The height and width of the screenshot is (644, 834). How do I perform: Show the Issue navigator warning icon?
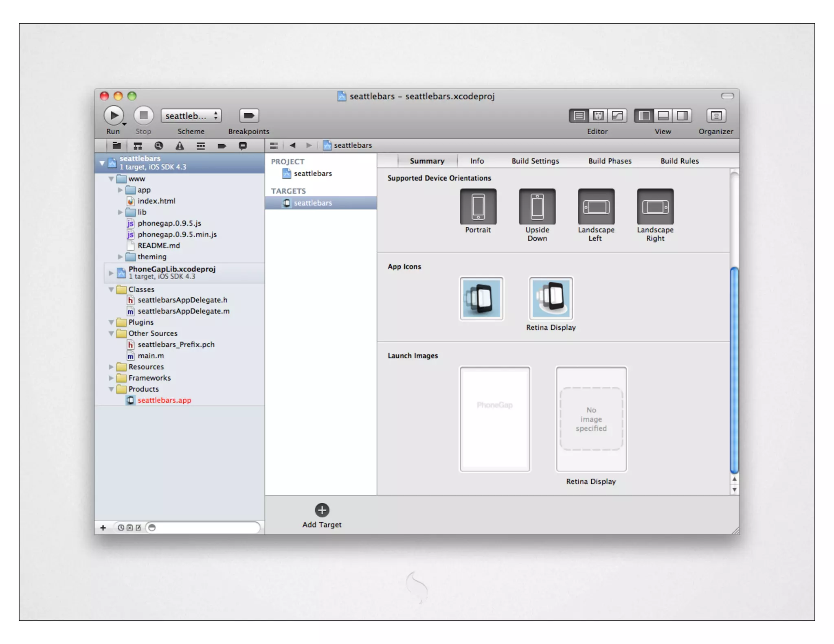[x=180, y=146]
